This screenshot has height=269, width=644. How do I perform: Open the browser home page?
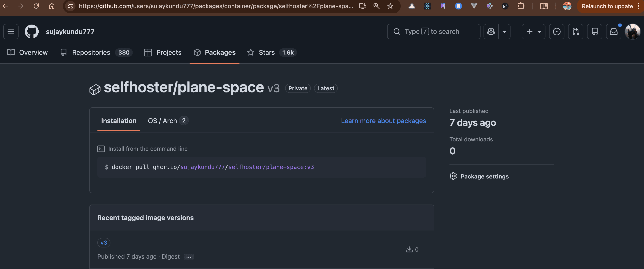[52, 6]
